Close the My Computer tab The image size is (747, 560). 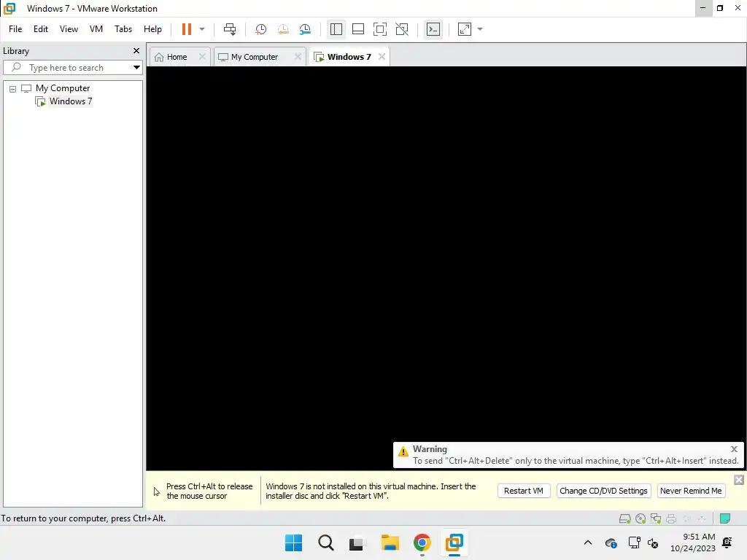298,57
